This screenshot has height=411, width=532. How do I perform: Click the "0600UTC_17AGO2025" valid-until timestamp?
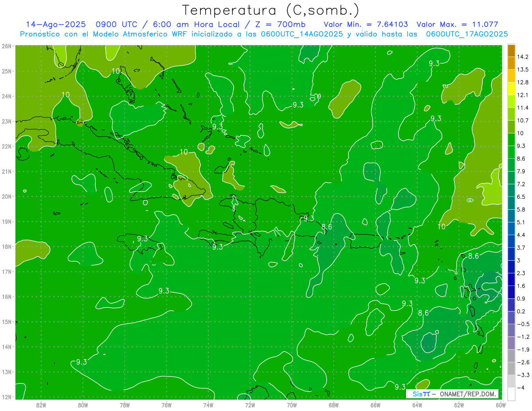tap(467, 34)
